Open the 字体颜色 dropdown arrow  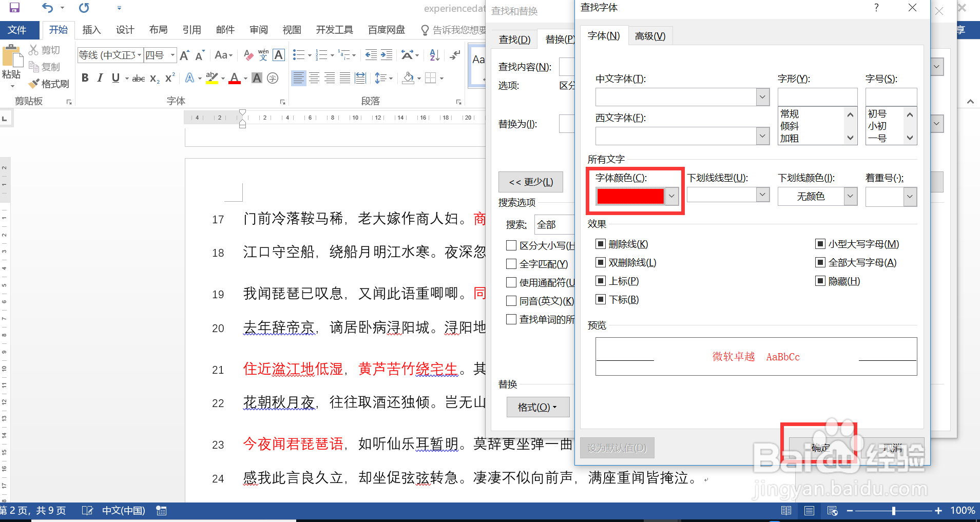tap(671, 196)
